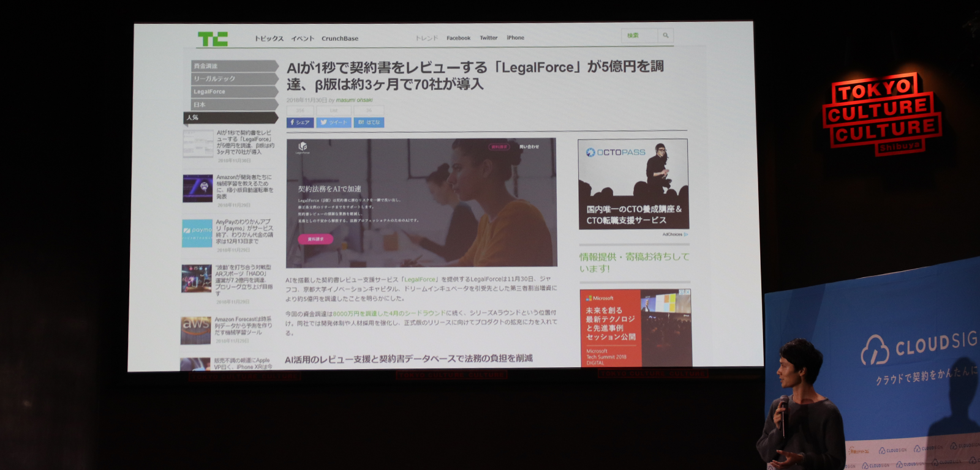Select the リーガルテック tag

coord(235,79)
